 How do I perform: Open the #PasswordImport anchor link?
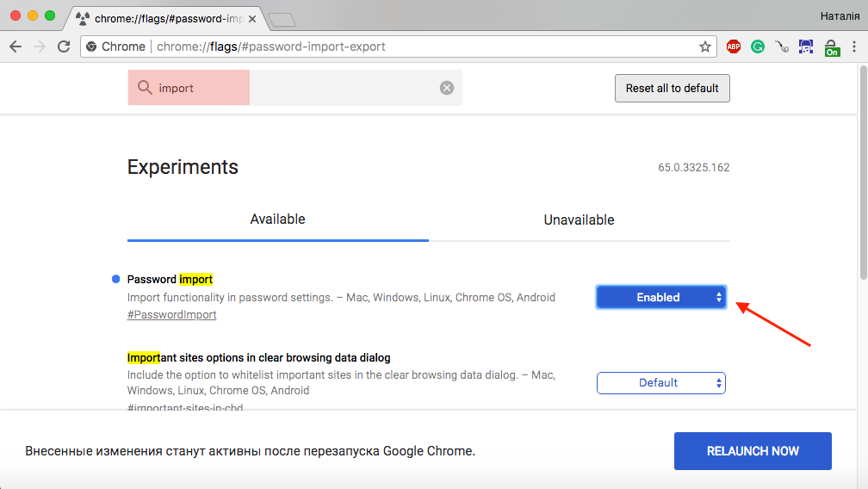pyautogui.click(x=171, y=315)
